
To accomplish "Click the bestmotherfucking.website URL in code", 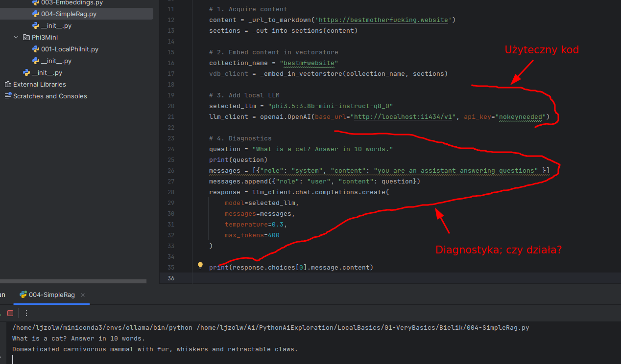I will (384, 20).
